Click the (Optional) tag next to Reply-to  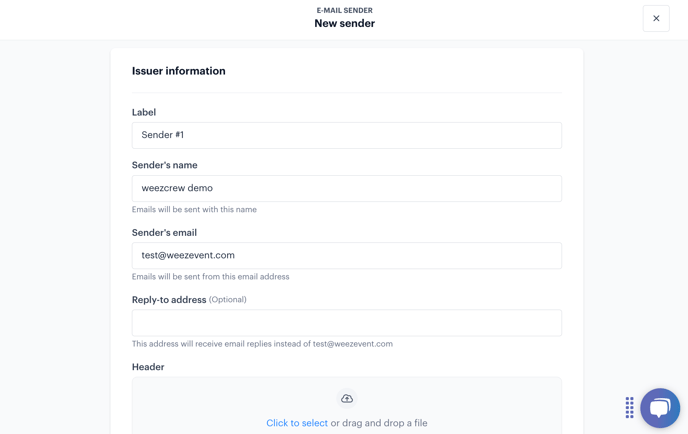(x=228, y=300)
